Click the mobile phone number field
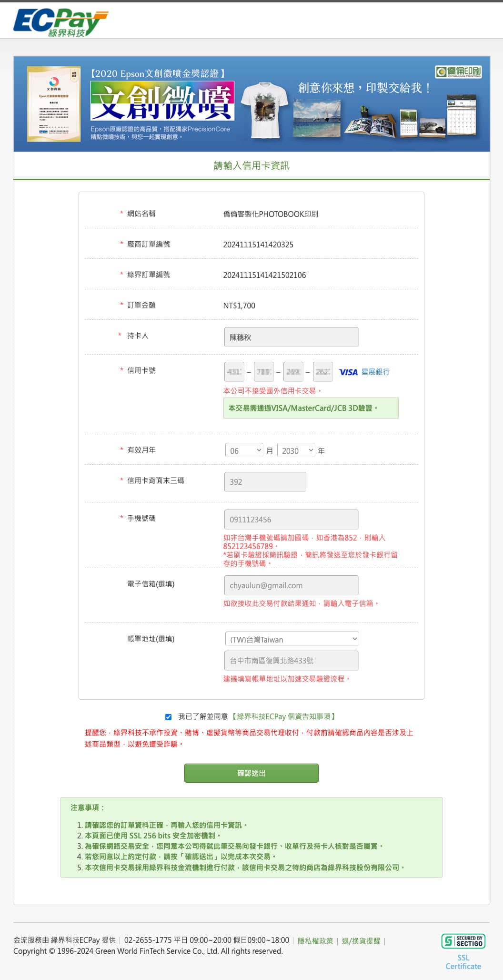 [x=291, y=520]
